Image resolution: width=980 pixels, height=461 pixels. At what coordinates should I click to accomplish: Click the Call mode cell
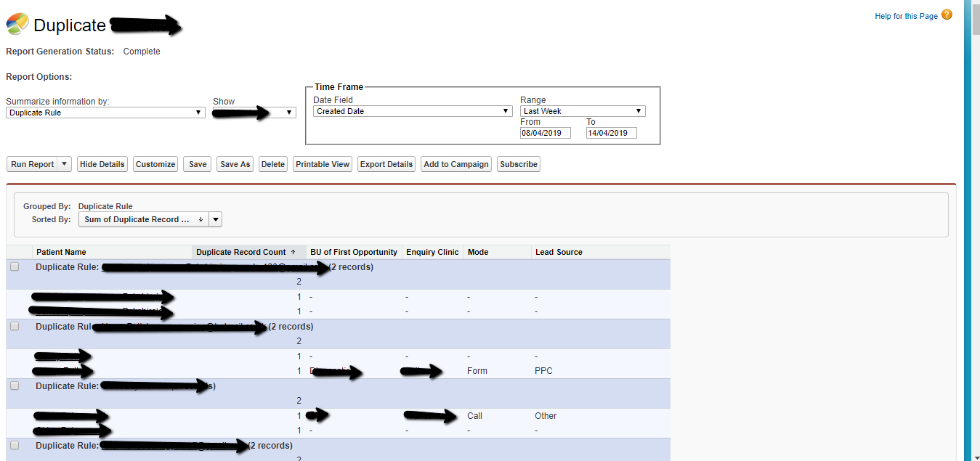click(474, 416)
